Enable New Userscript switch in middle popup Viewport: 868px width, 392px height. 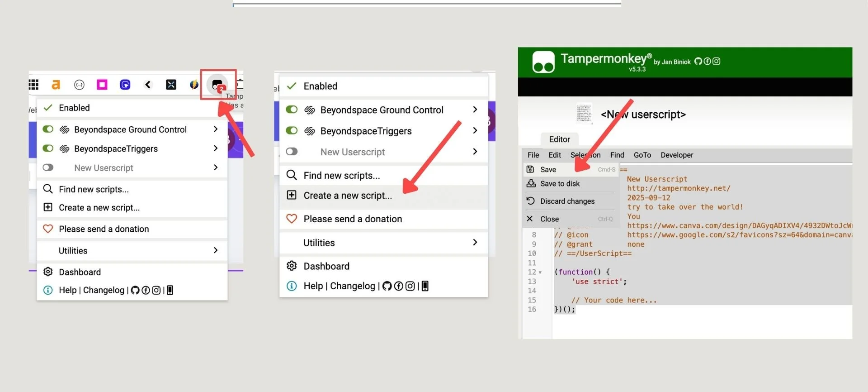[292, 151]
